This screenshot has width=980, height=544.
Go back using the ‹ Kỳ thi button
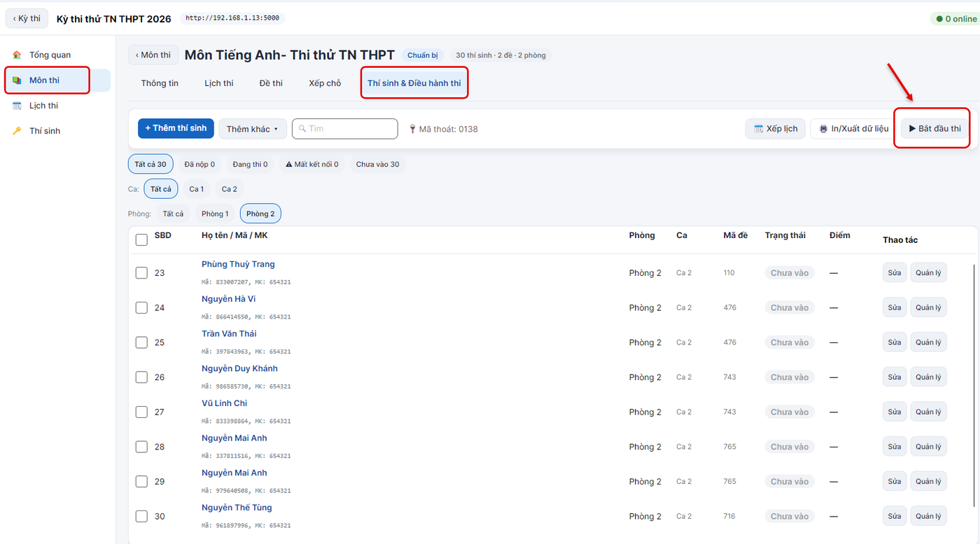pyautogui.click(x=27, y=19)
